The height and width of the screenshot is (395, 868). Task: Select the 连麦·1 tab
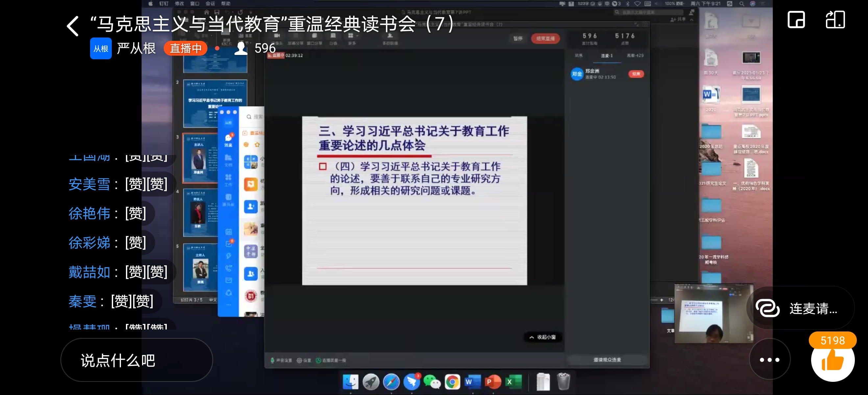607,56
